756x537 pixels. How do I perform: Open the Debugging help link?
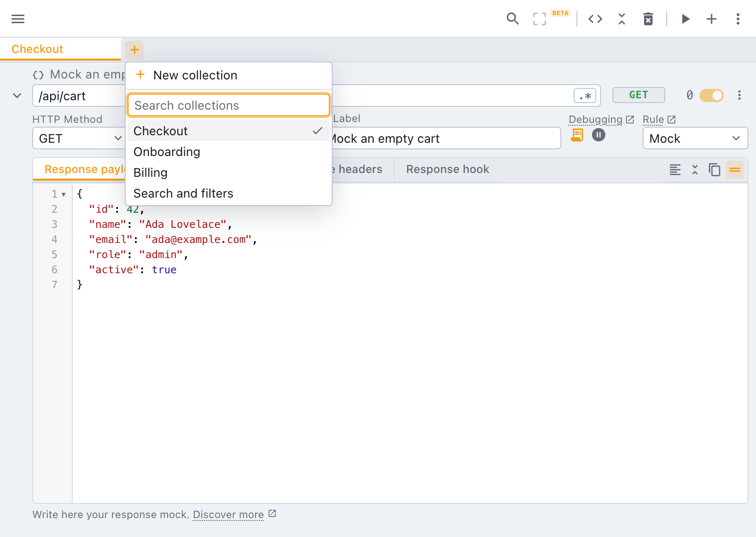601,119
